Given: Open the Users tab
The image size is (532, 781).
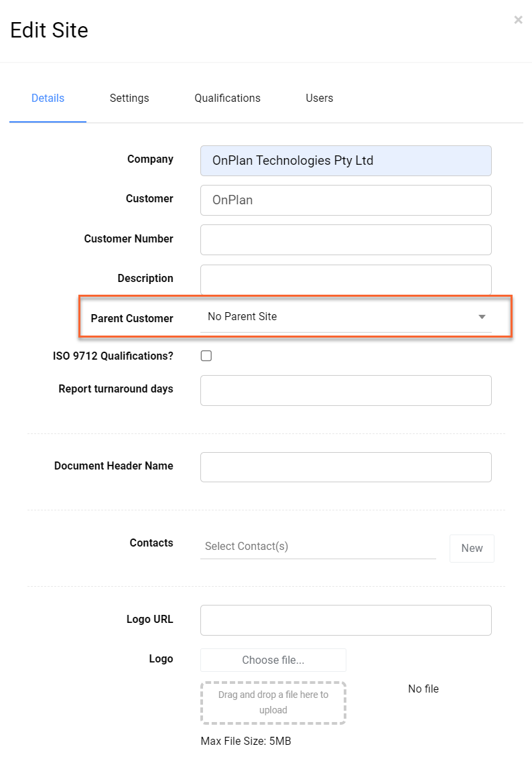Looking at the screenshot, I should coord(320,98).
